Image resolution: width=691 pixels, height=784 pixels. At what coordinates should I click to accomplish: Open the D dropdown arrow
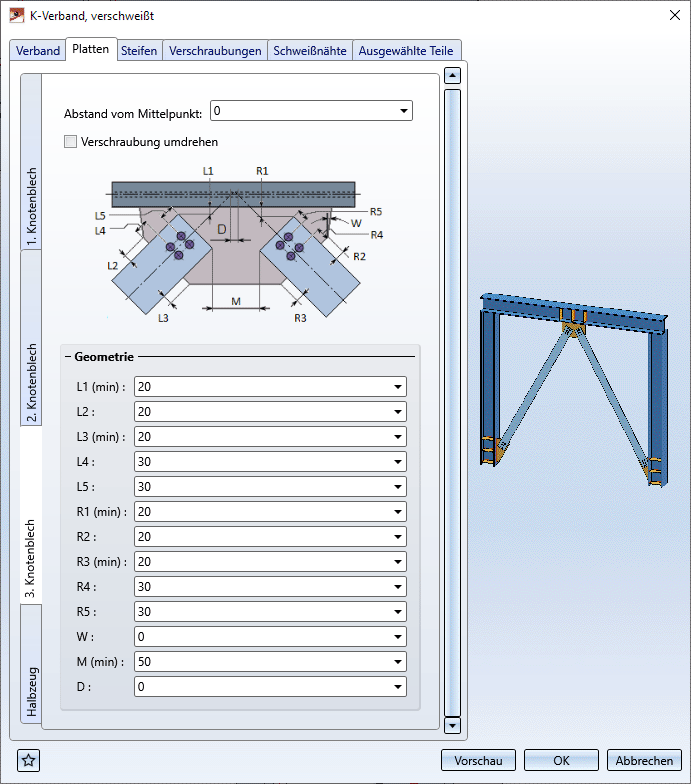point(398,686)
